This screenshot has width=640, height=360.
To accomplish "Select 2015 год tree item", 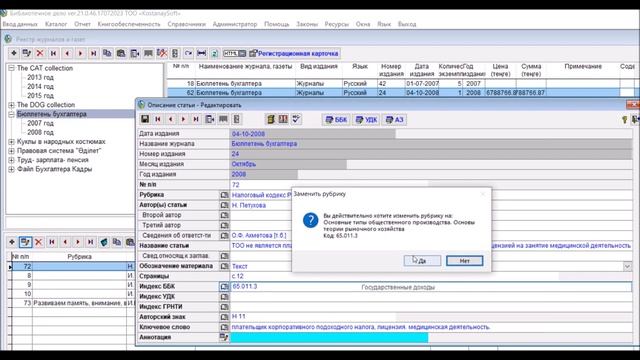I will pyautogui.click(x=40, y=96).
